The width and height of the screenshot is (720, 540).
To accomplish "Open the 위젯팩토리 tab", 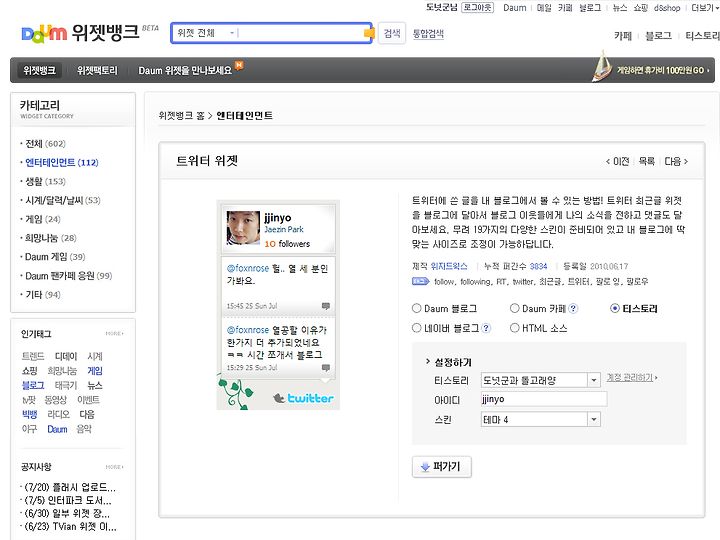I will pos(97,70).
